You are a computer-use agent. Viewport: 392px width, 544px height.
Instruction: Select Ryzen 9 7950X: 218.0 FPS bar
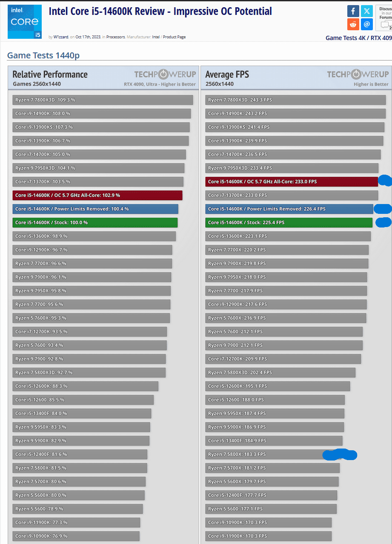[x=286, y=277]
